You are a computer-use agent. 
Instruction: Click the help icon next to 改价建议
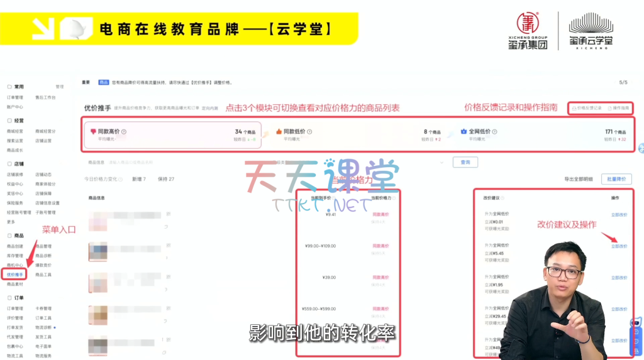501,198
